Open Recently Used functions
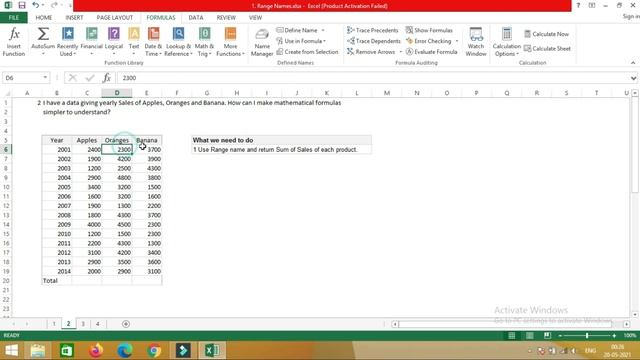This screenshot has height=360, width=640. 67,42
